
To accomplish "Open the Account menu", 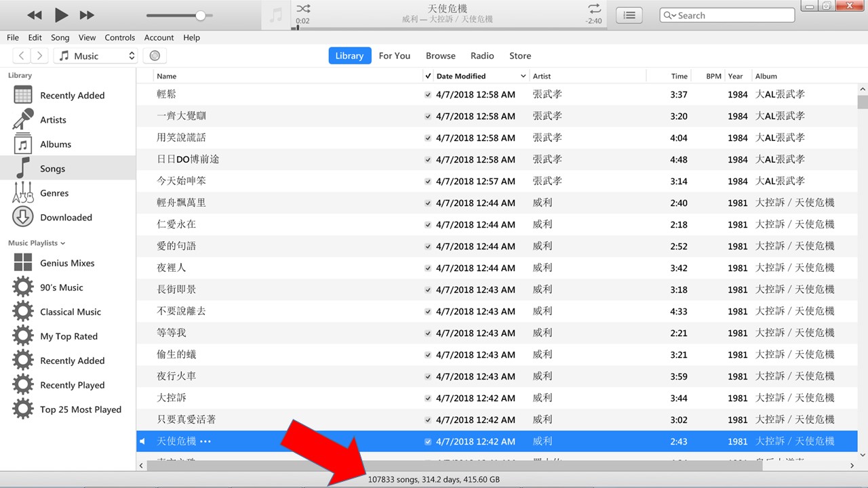I will (159, 37).
